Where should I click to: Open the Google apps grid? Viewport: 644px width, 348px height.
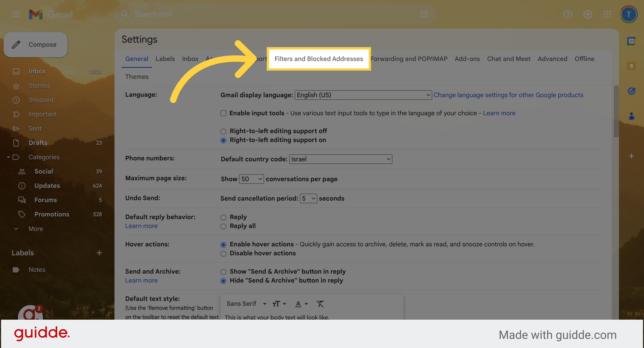pos(608,14)
